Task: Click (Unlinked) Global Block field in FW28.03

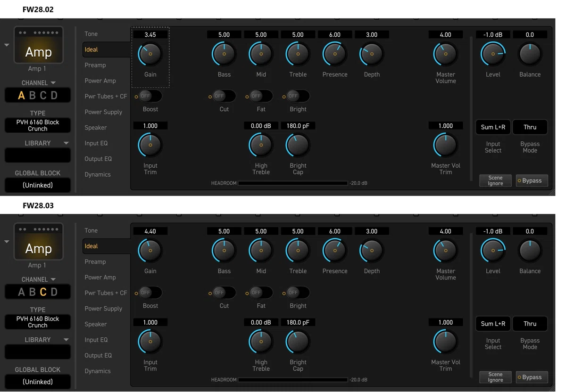Action: coord(38,382)
